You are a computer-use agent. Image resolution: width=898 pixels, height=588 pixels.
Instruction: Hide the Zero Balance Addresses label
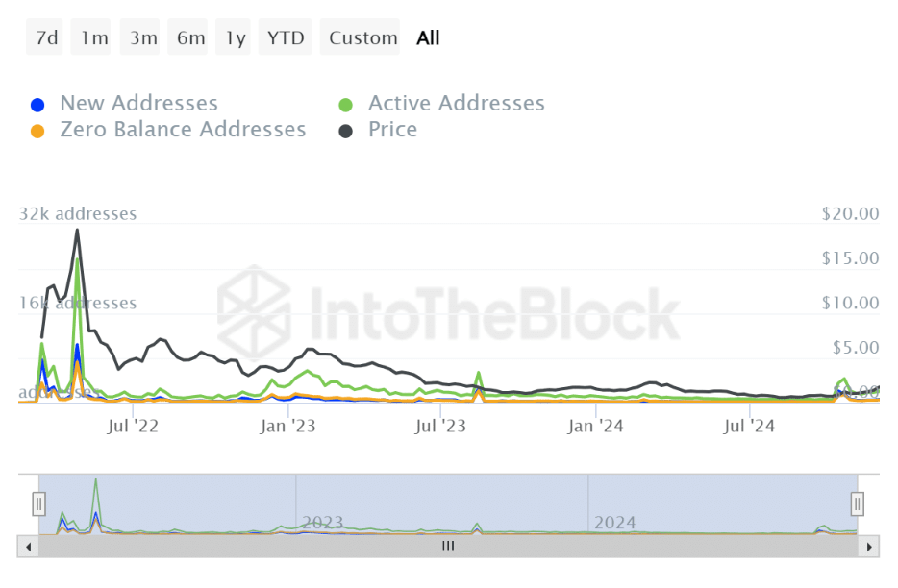184,130
